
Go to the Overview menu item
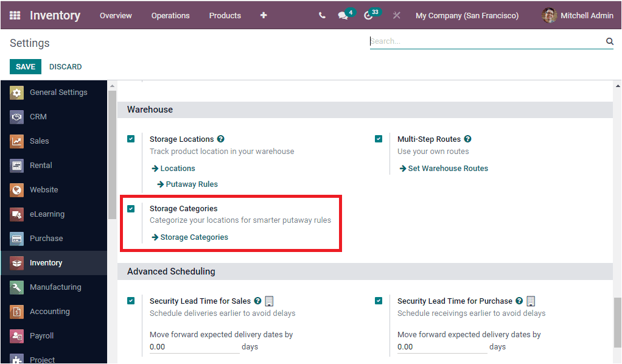(x=115, y=15)
